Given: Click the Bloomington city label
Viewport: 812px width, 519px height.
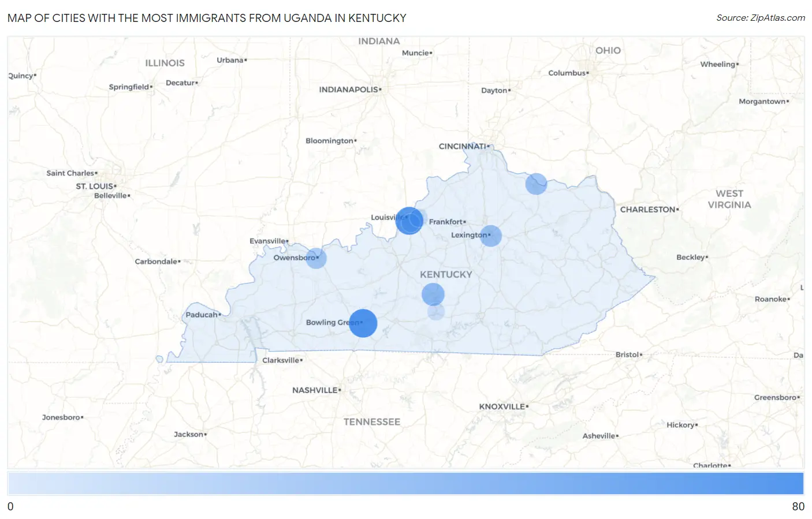Looking at the screenshot, I should click(329, 141).
